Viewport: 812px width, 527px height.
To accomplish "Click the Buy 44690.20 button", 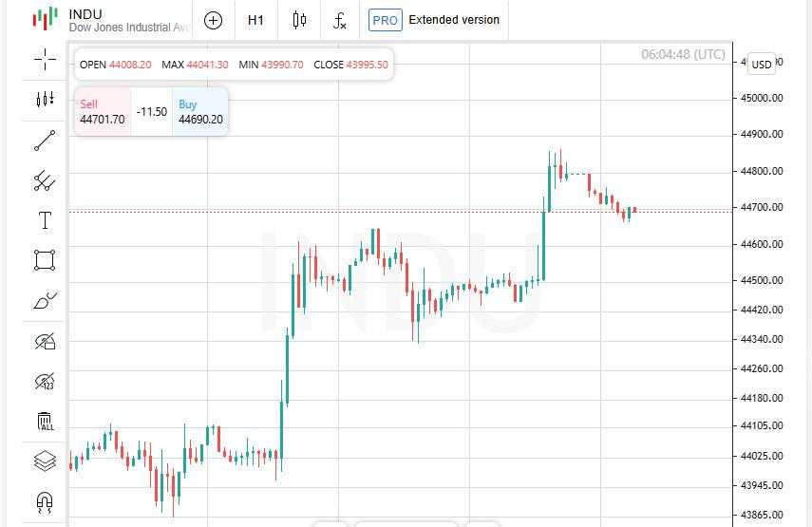I will pos(200,112).
